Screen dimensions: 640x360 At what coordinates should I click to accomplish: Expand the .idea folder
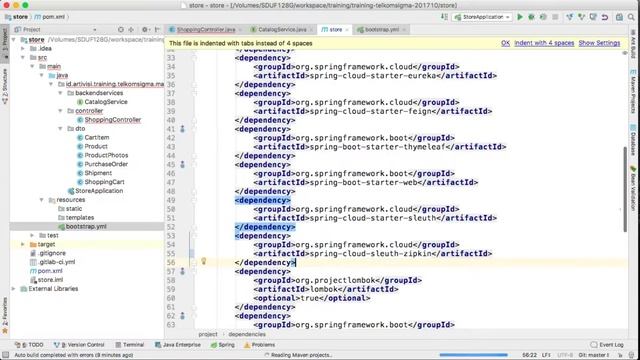coord(23,49)
